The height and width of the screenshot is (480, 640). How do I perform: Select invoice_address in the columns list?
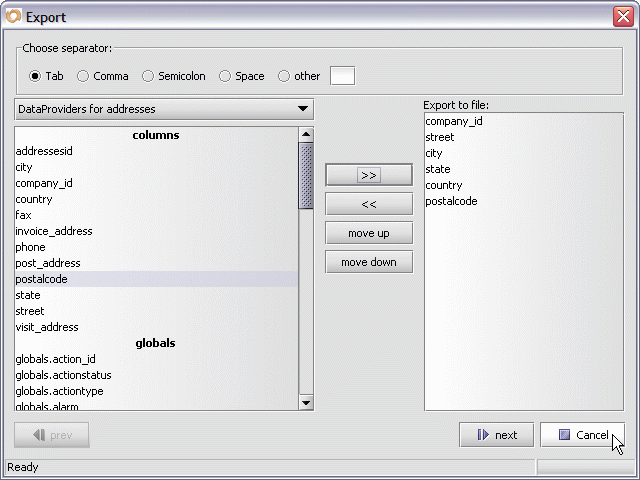click(54, 231)
